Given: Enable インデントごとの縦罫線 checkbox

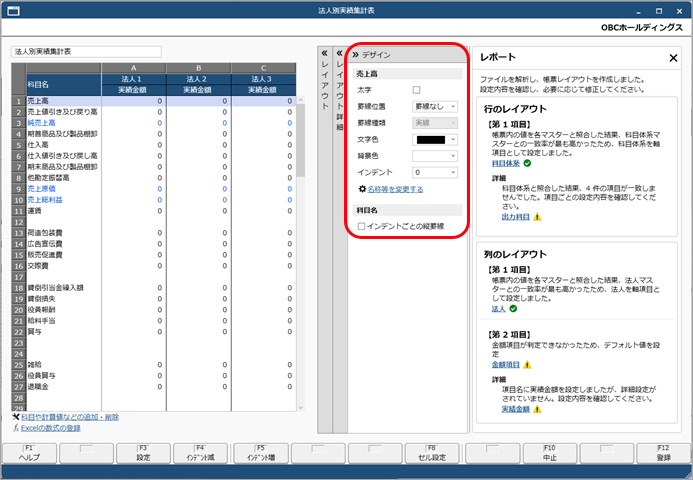Looking at the screenshot, I should point(362,226).
